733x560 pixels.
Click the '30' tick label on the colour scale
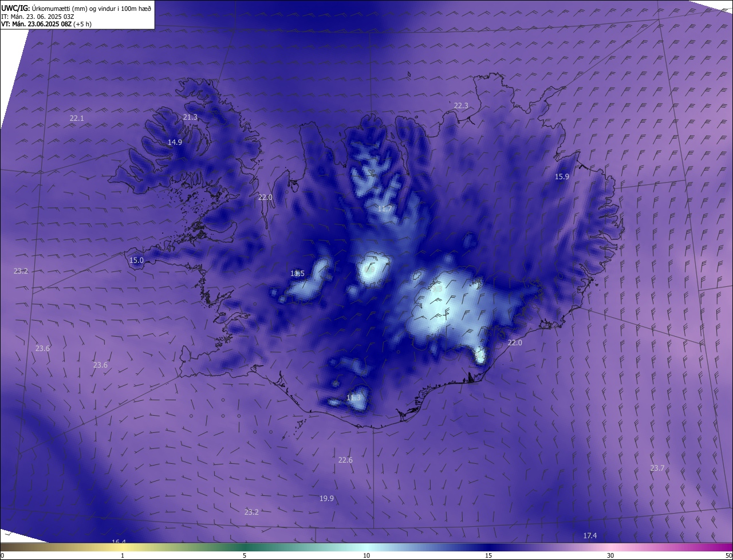[610, 555]
